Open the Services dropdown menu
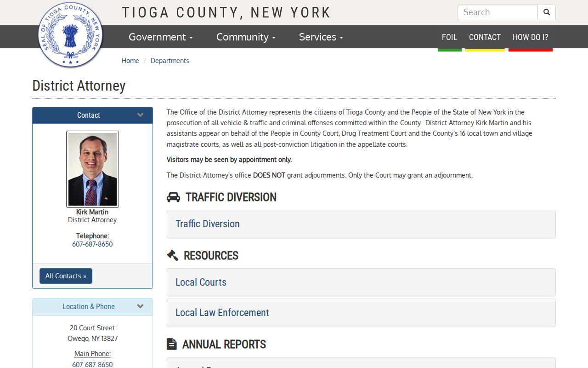This screenshot has width=588, height=368. point(321,37)
